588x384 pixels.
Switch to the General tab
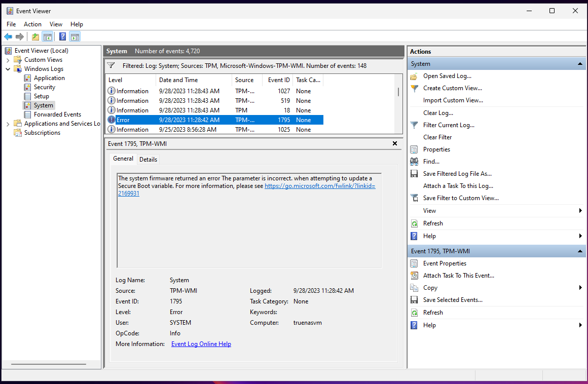point(123,159)
